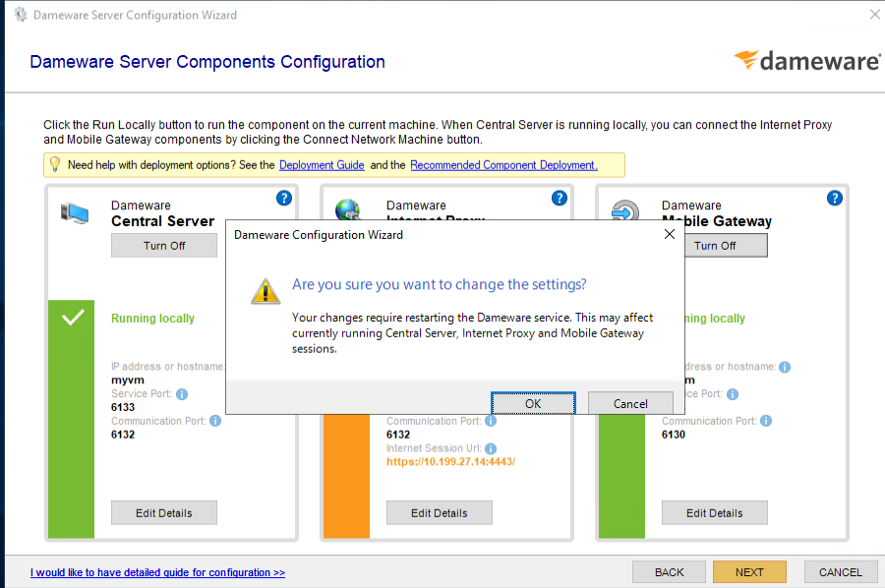Confirm settings change with OK
Screen dimensions: 885x588
coord(532,403)
